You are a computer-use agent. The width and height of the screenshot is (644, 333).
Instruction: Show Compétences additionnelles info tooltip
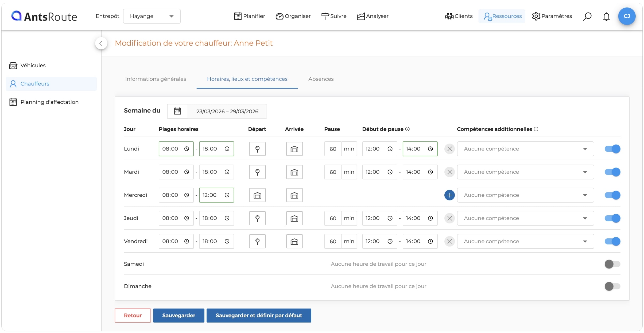(x=536, y=129)
